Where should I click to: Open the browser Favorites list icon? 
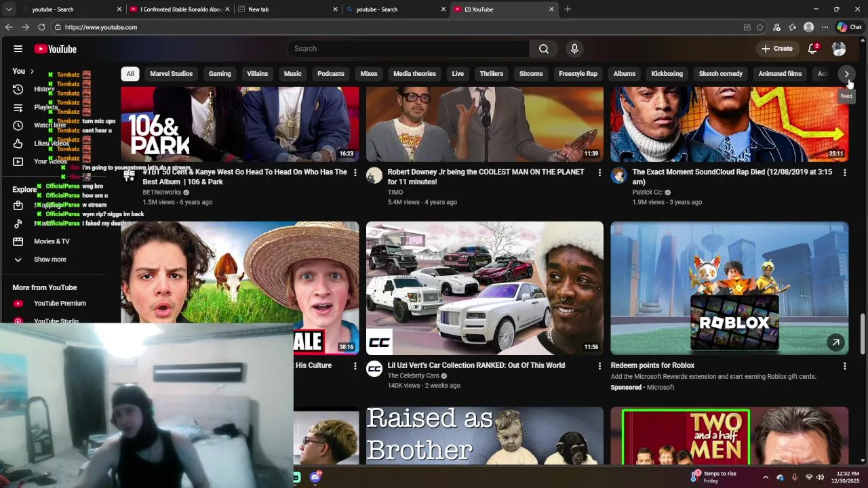pos(792,27)
